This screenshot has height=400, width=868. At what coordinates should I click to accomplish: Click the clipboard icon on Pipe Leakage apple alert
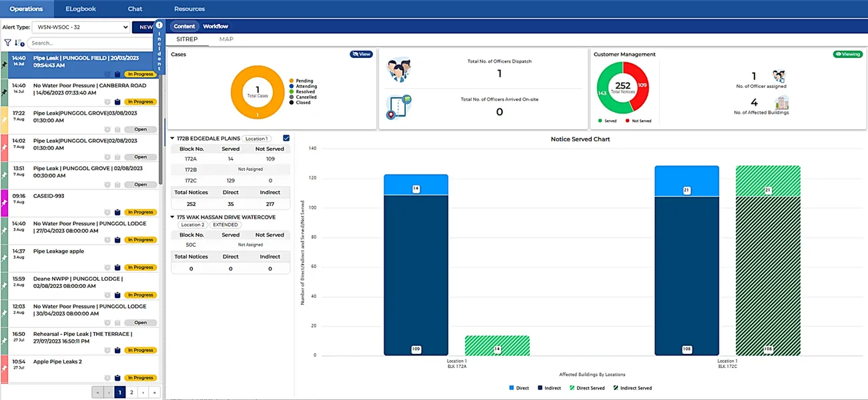click(x=117, y=267)
